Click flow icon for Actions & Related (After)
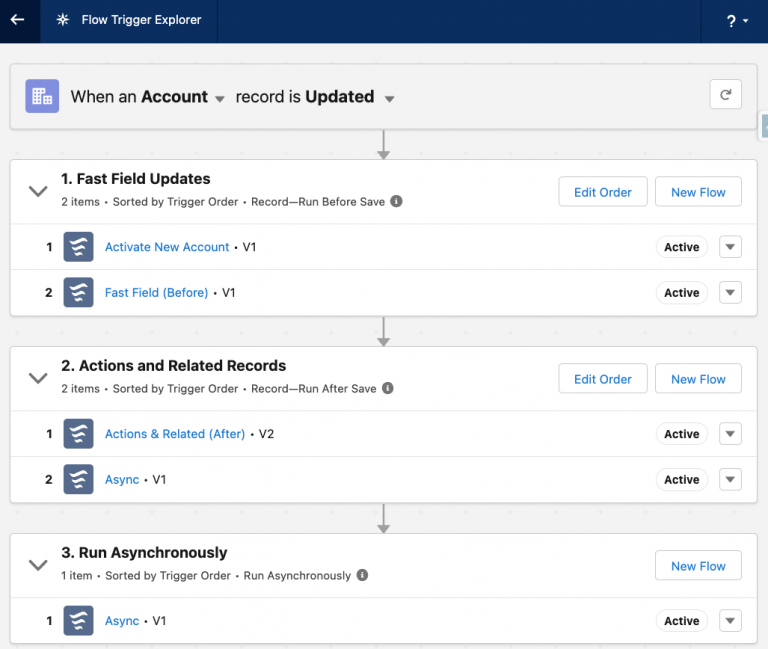 [x=78, y=434]
